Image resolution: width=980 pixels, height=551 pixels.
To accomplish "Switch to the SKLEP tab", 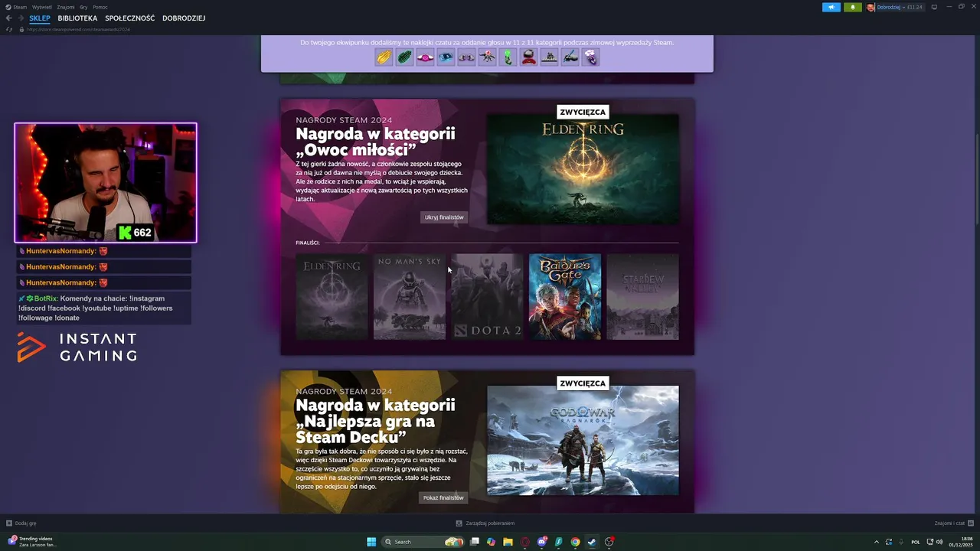I will tap(40, 18).
